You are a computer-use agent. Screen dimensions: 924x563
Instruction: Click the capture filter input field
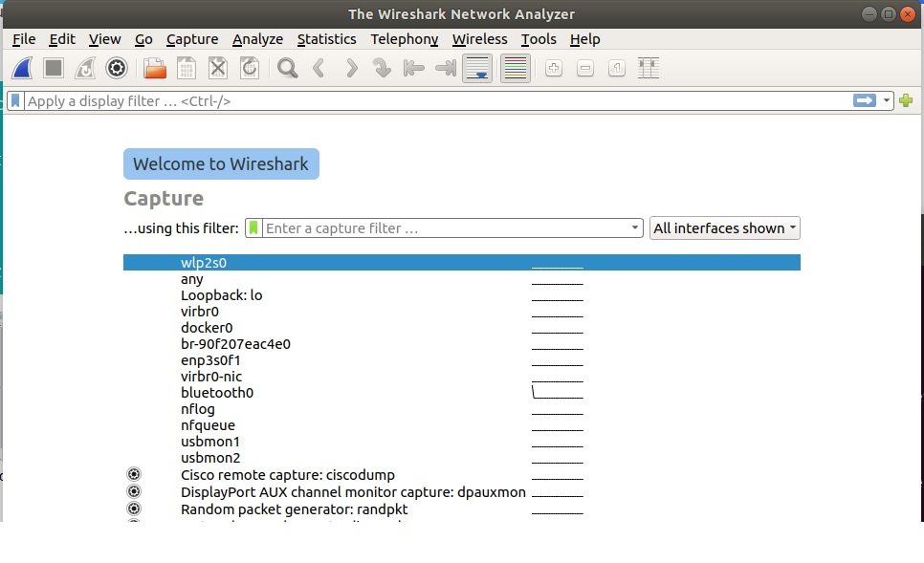click(445, 228)
